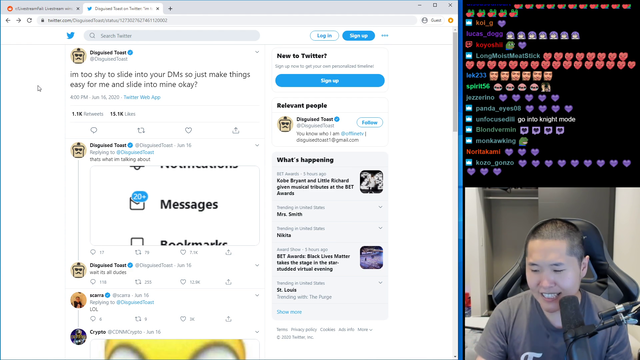Screen dimensions: 640x360
Task: Click main tweet's Disguised Toast avatar
Action: tap(78, 56)
